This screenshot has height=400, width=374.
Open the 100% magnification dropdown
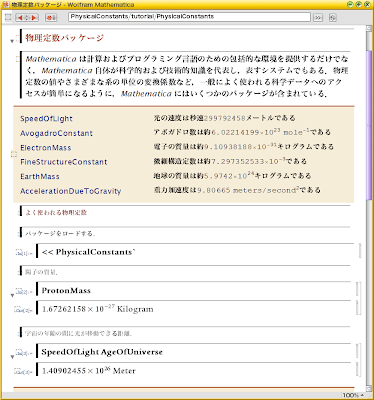pyautogui.click(x=353, y=395)
